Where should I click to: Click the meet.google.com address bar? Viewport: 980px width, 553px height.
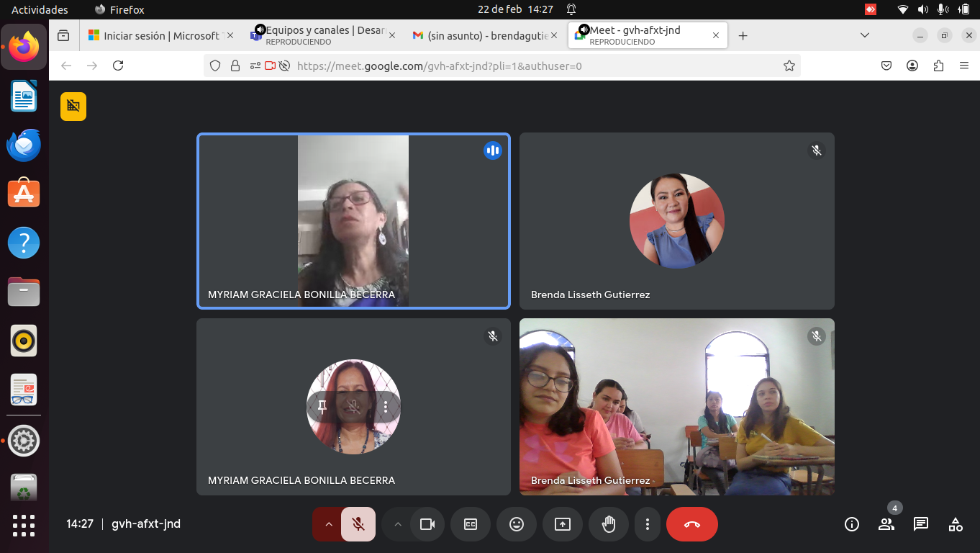point(504,66)
